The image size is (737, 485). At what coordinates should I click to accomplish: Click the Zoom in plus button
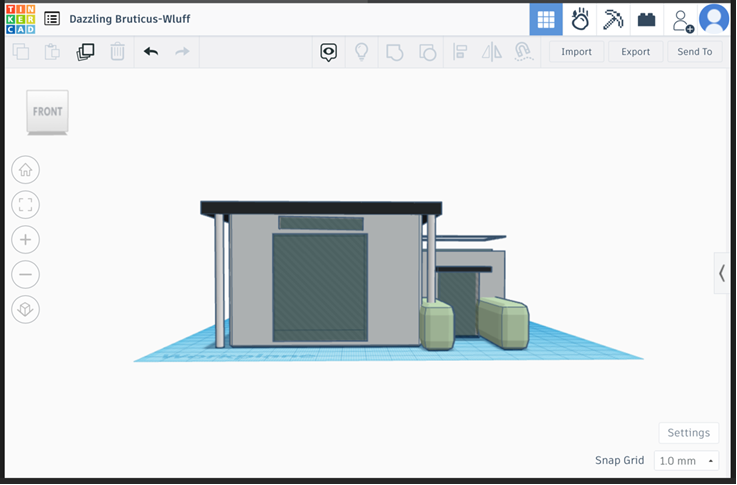[x=25, y=240]
